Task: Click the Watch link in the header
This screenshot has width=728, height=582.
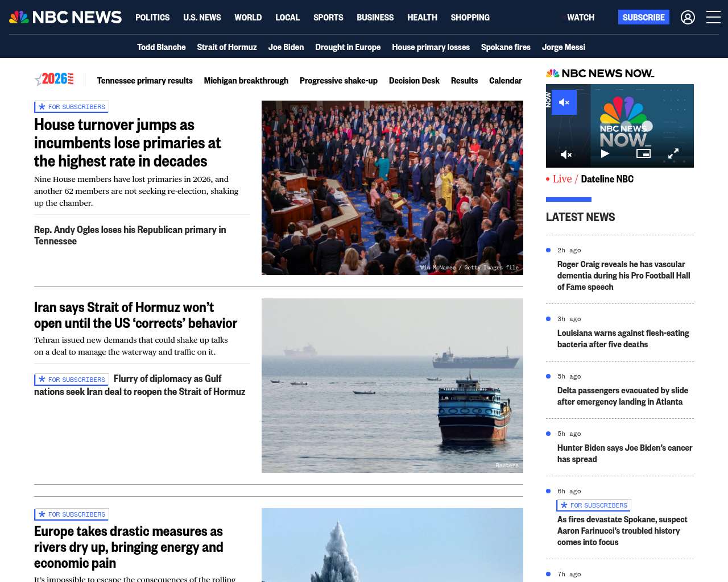Action: click(x=580, y=18)
